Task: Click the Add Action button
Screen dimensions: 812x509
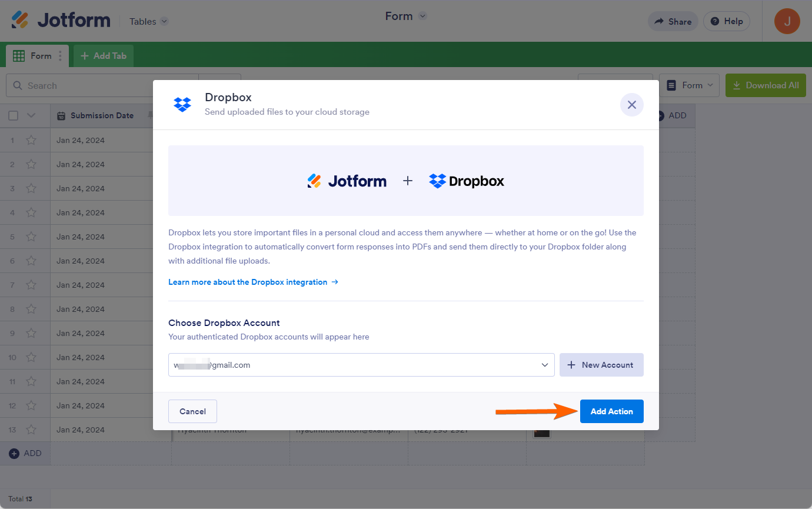Action: (612, 411)
